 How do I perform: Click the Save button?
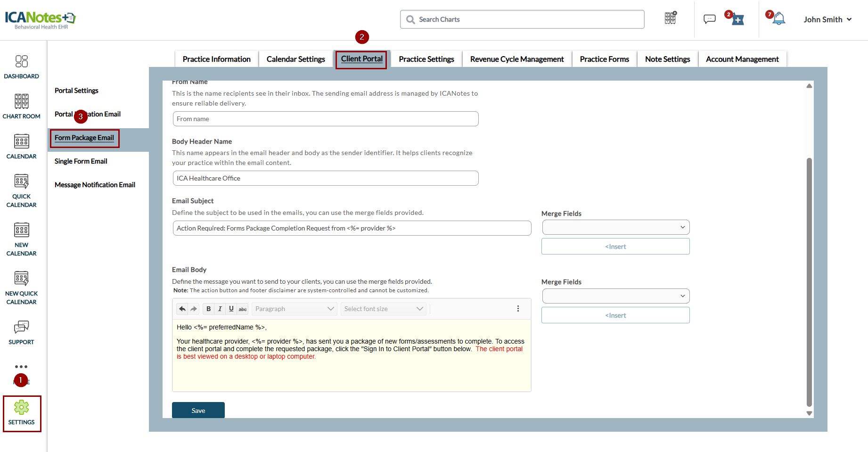tap(198, 411)
